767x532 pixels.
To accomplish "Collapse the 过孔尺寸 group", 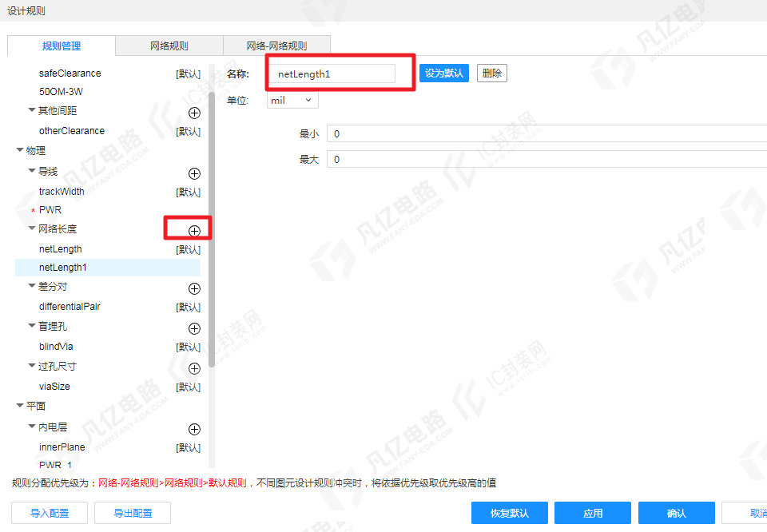I will coord(32,366).
